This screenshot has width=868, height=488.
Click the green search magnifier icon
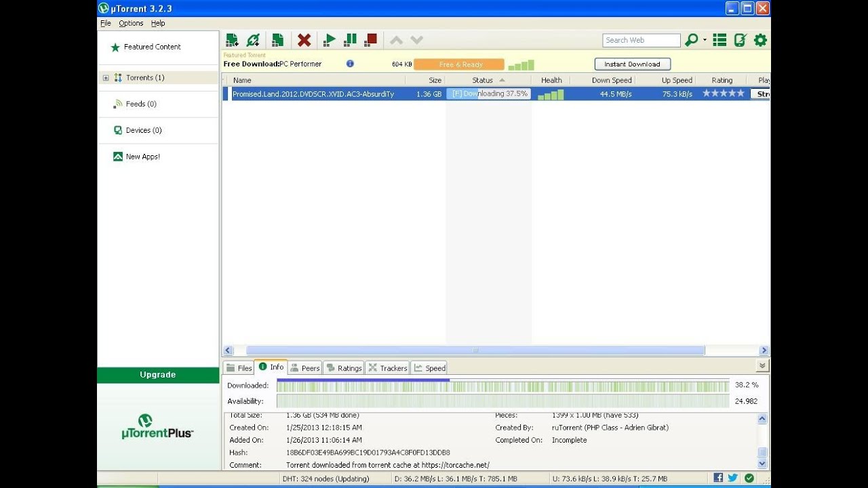691,40
